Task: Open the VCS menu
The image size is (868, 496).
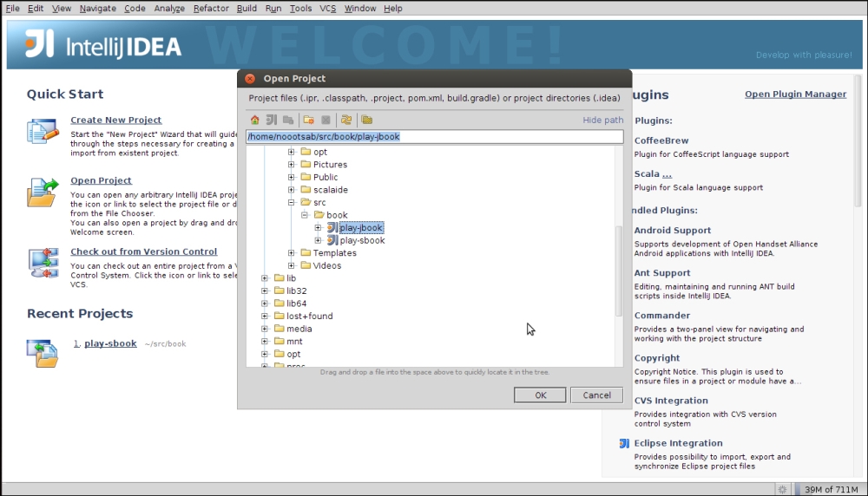Action: 328,9
